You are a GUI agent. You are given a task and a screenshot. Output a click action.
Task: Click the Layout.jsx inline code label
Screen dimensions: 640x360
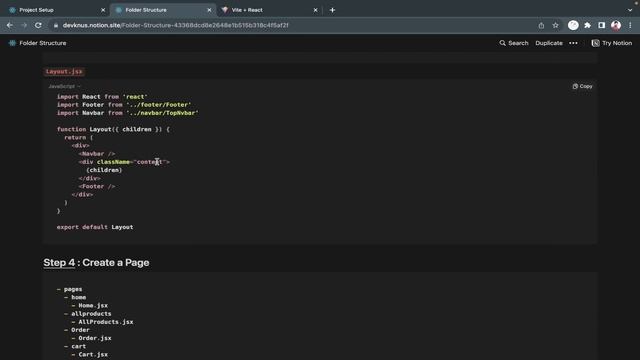(x=64, y=71)
